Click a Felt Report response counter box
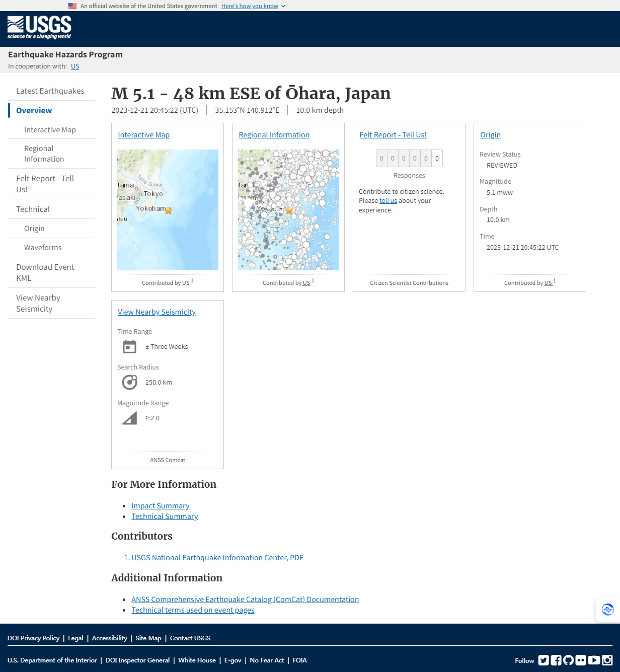 click(x=381, y=158)
